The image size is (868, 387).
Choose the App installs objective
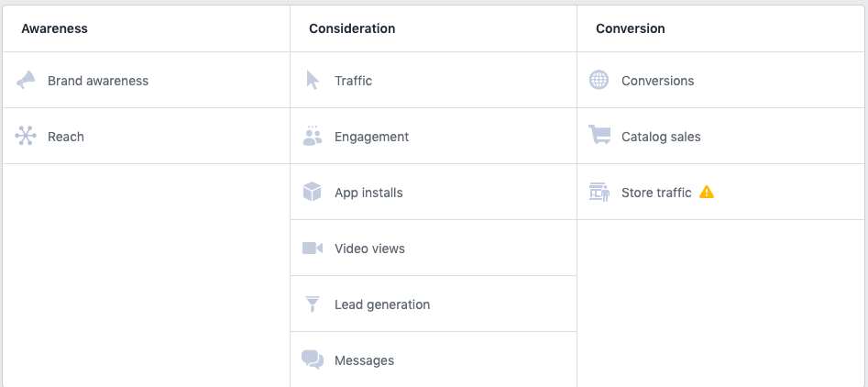tap(434, 192)
